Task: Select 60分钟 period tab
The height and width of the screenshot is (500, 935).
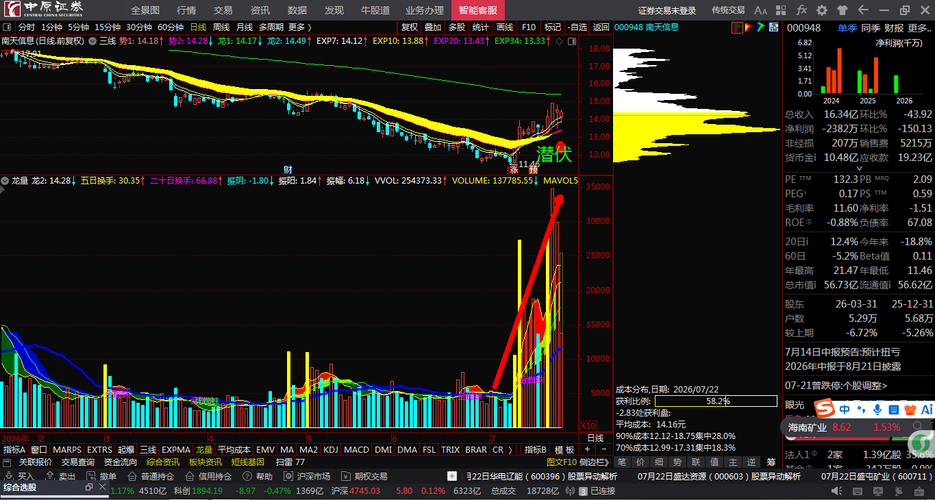Action: pyautogui.click(x=170, y=27)
